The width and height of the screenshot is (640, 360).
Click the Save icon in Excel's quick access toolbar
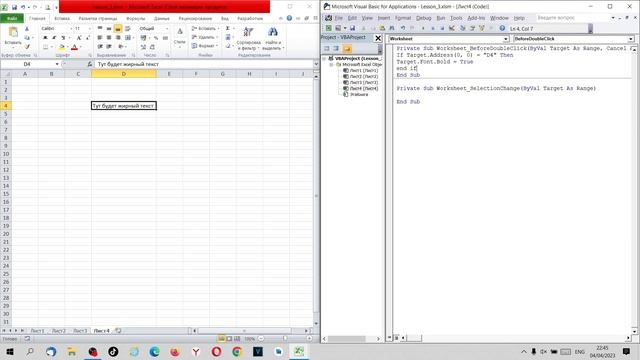[14, 7]
